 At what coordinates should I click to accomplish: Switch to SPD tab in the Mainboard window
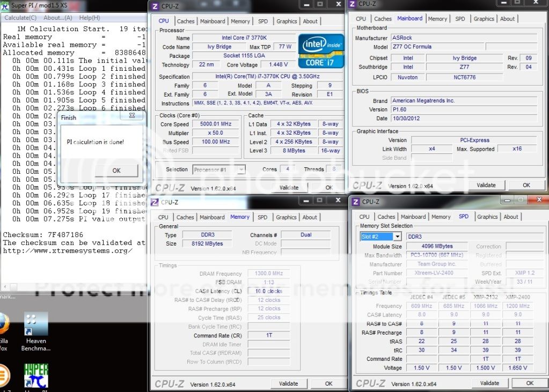pyautogui.click(x=460, y=19)
